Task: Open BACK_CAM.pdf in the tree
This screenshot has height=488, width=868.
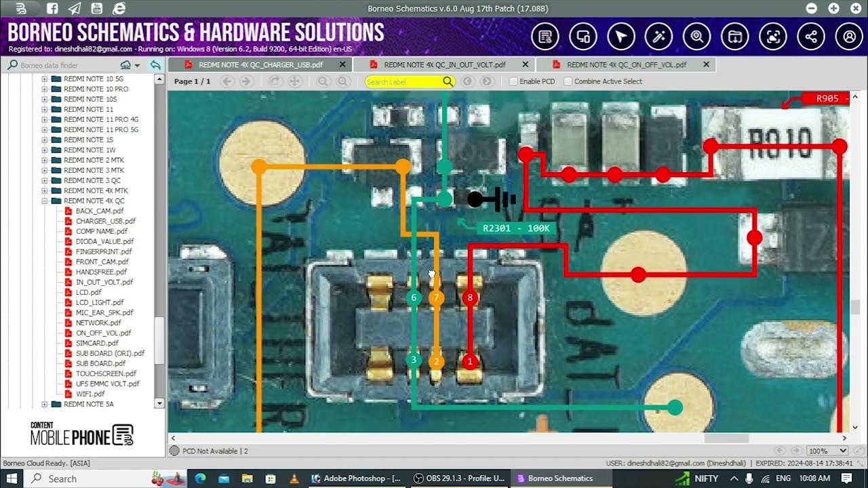Action: 100,211
